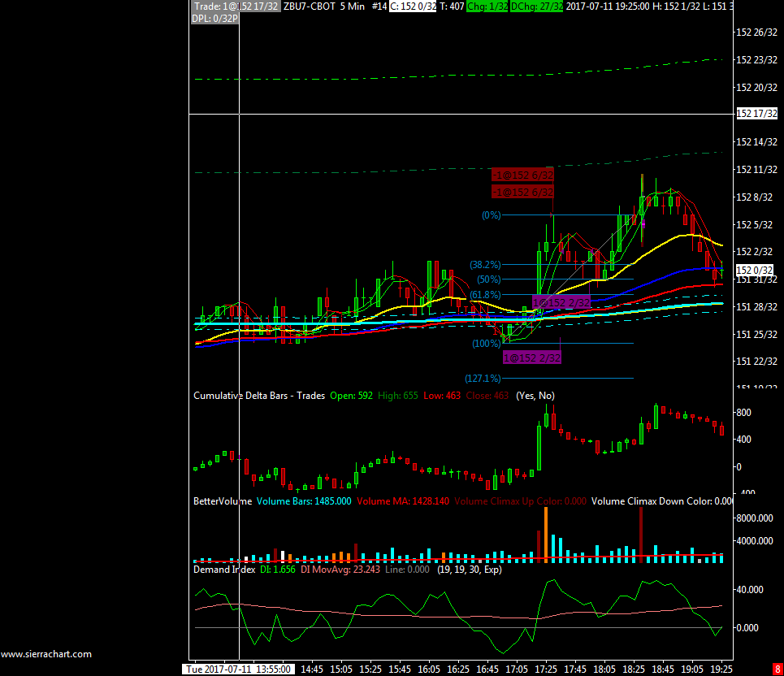This screenshot has width=784, height=676.
Task: Click the 'Line: 0.000' value
Action: tap(407, 570)
